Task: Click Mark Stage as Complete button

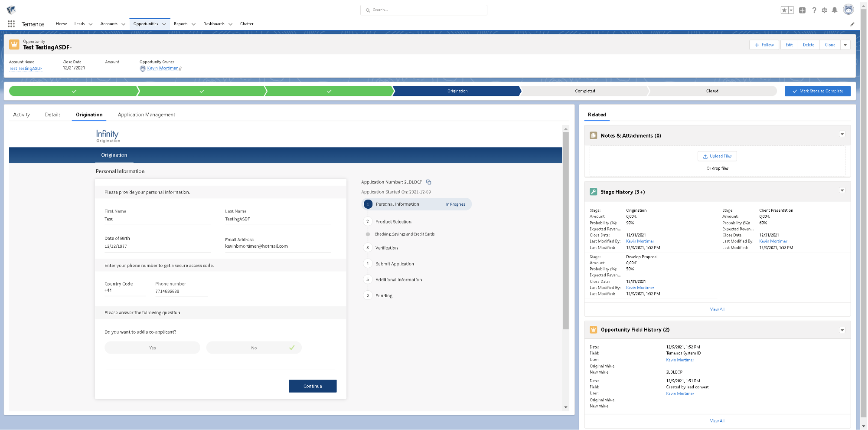Action: pos(817,91)
